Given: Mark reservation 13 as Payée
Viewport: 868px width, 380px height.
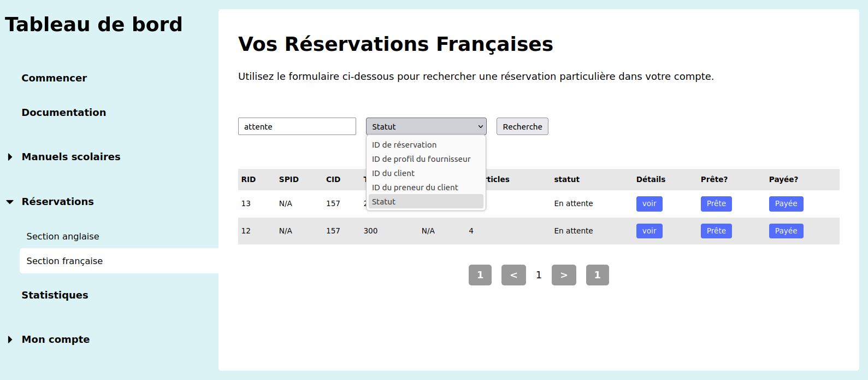Looking at the screenshot, I should click(x=786, y=204).
